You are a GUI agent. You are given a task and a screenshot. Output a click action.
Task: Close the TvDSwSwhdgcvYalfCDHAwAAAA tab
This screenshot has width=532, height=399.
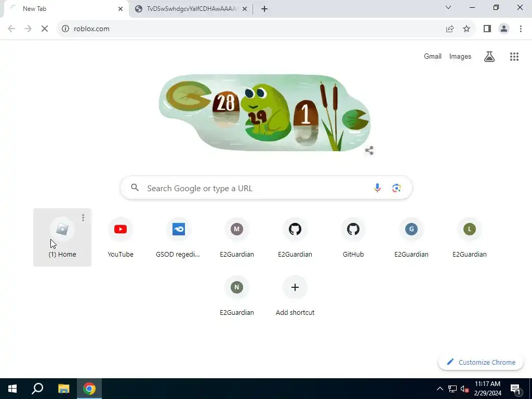tap(245, 9)
